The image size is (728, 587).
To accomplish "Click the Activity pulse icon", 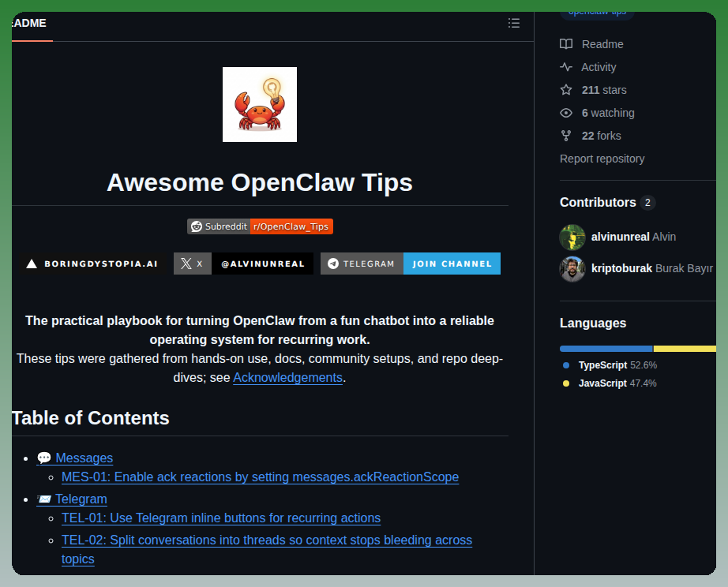I will (x=566, y=67).
